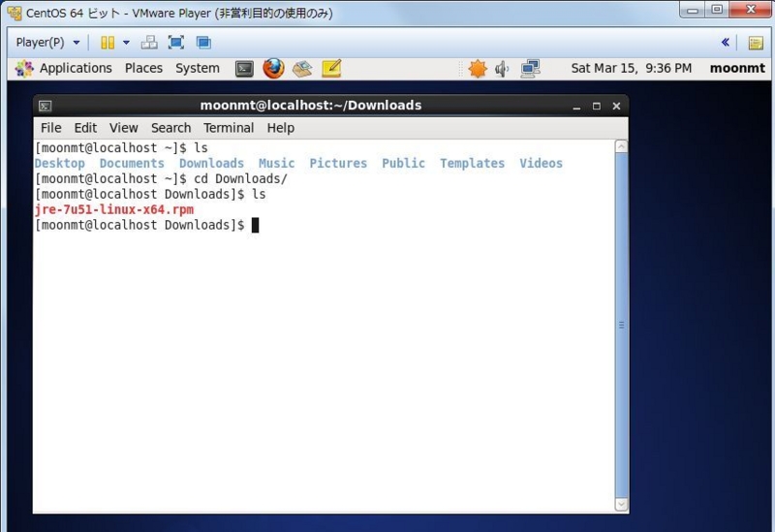The width and height of the screenshot is (775, 532).
Task: Click the Templates directory name
Action: pos(472,164)
